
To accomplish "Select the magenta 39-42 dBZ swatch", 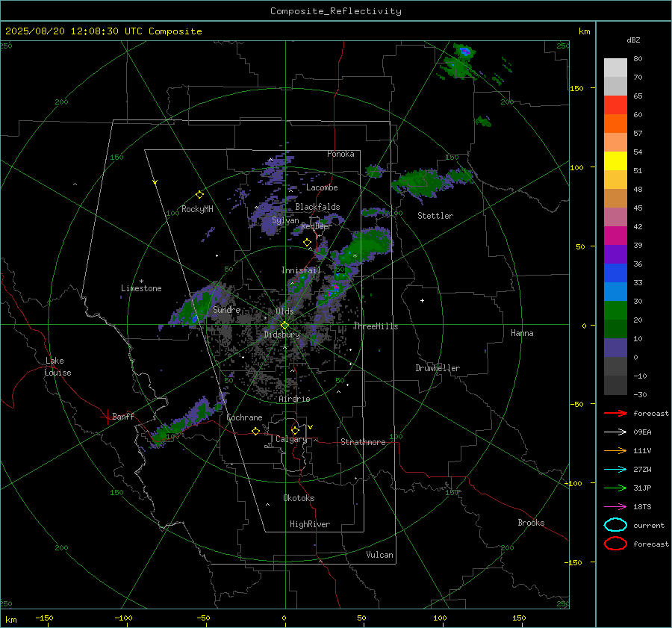I will pyautogui.click(x=615, y=236).
